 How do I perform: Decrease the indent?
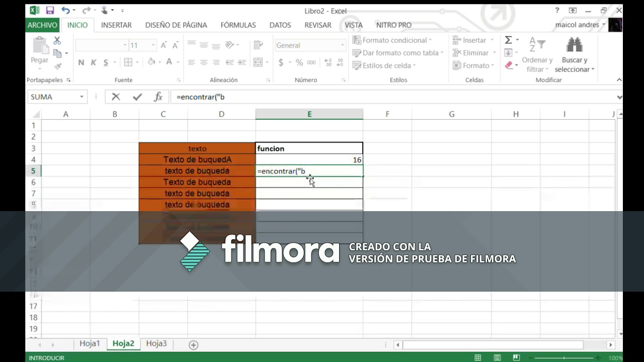[x=230, y=62]
